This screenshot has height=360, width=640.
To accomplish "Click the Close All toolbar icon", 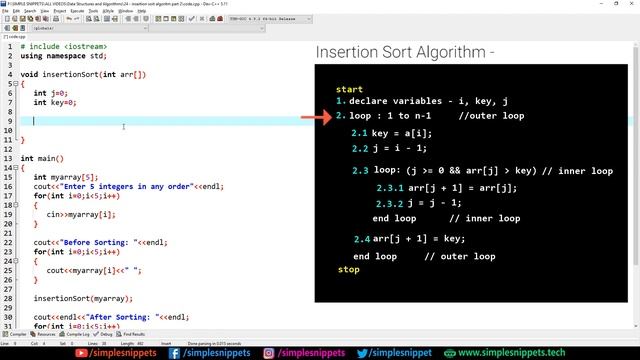I will (45, 19).
